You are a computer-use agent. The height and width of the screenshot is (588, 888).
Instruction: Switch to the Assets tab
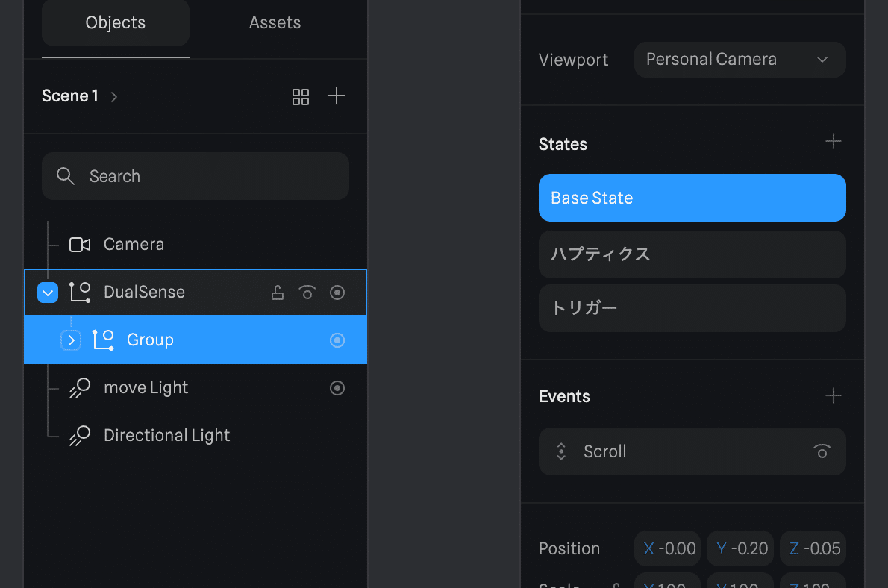(x=275, y=22)
